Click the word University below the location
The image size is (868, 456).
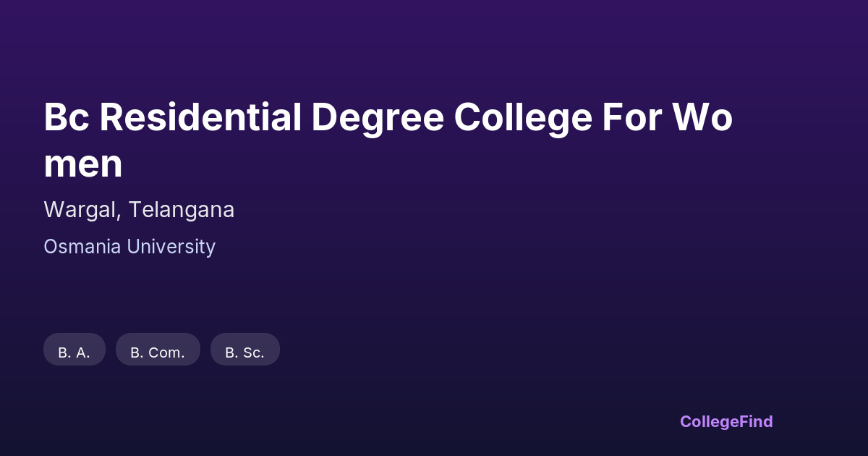[171, 247]
